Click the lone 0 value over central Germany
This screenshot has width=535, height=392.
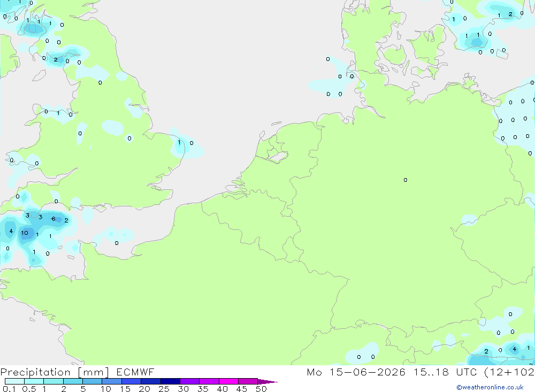pyautogui.click(x=406, y=180)
